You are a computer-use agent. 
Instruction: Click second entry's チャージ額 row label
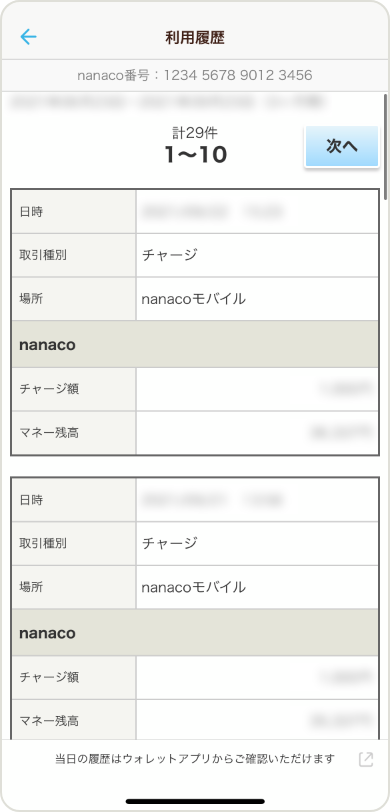(x=49, y=677)
